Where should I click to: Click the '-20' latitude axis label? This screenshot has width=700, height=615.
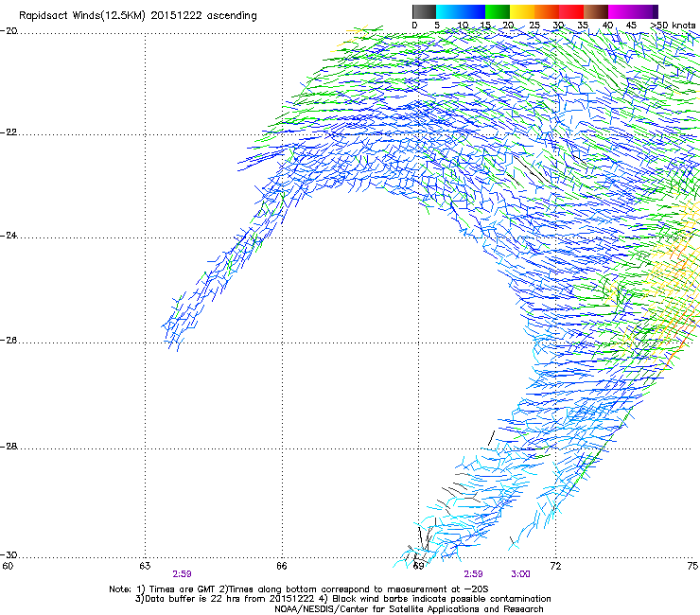coord(9,31)
